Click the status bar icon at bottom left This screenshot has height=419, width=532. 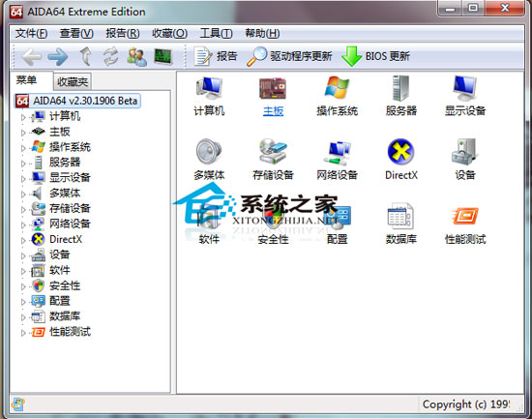coord(17,404)
